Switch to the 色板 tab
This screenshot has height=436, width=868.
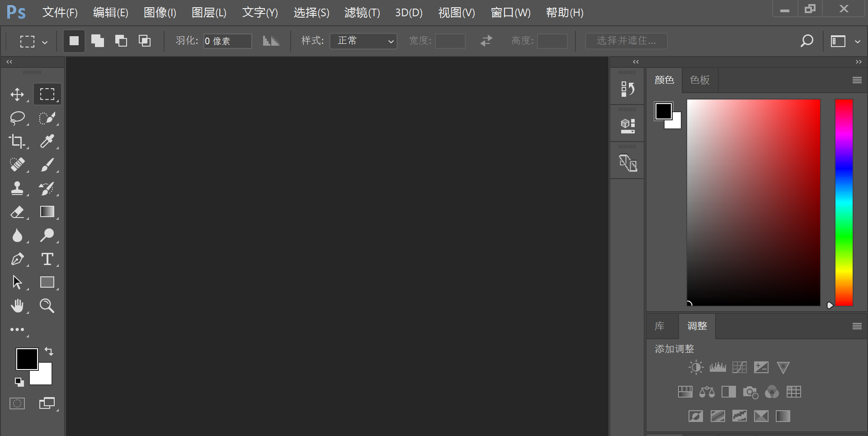tap(699, 80)
